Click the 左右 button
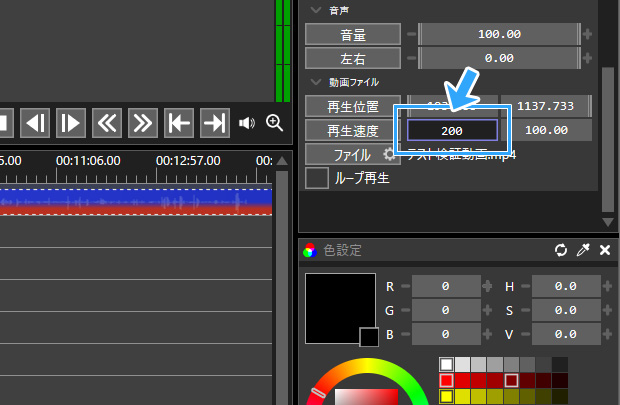Viewport: 620px width, 405px height. 353,59
